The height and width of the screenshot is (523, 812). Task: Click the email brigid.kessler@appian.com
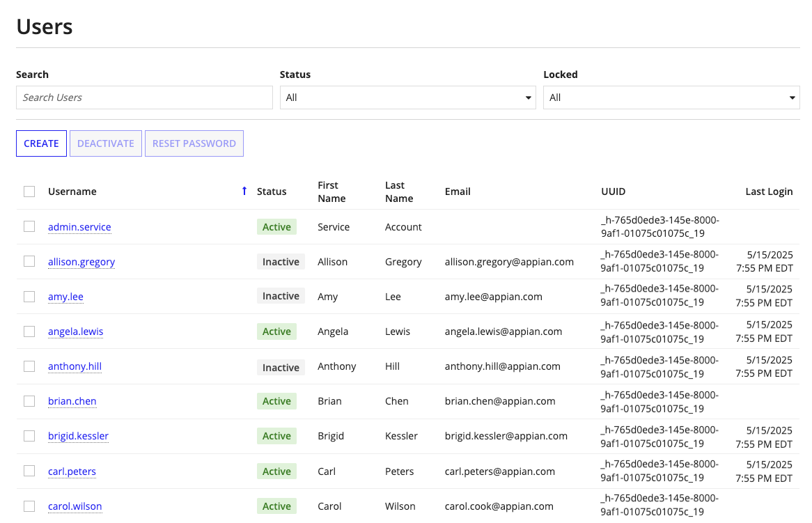[x=506, y=436]
